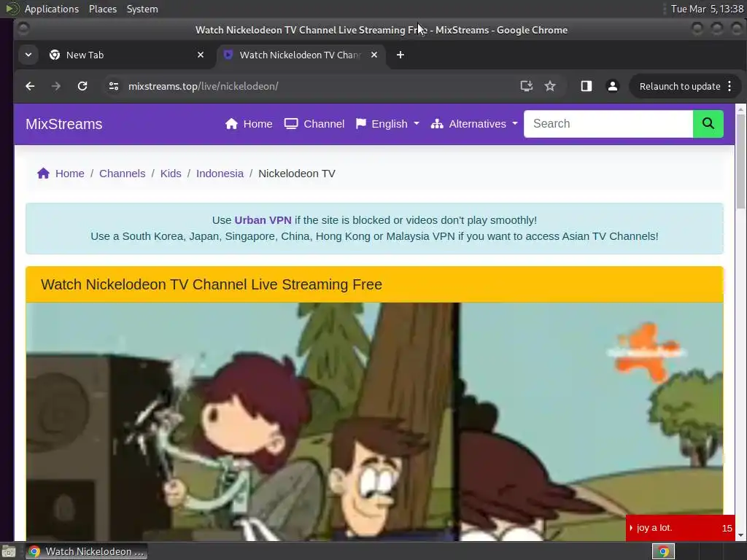Bookmark this page with the star icon
The image size is (747, 560).
tap(550, 86)
